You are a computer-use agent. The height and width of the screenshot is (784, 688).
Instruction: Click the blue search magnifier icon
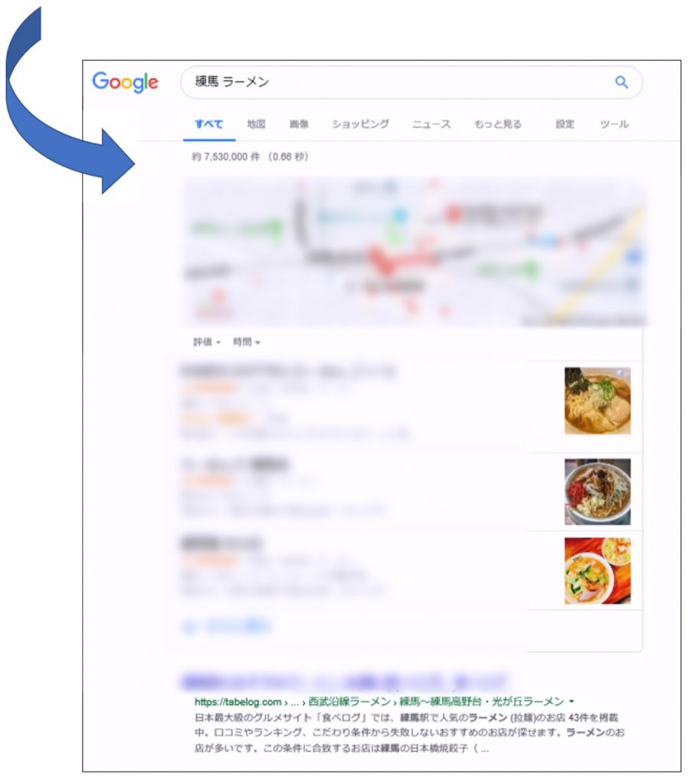pos(621,82)
